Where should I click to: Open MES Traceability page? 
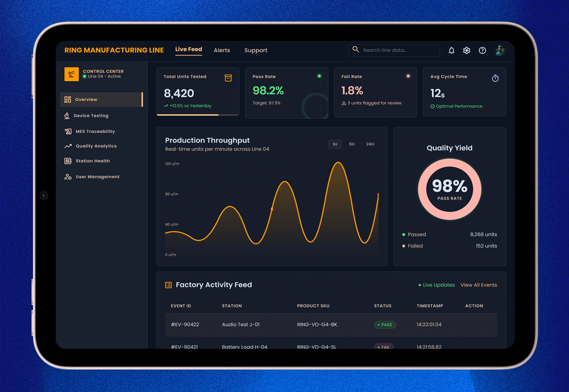coord(95,131)
